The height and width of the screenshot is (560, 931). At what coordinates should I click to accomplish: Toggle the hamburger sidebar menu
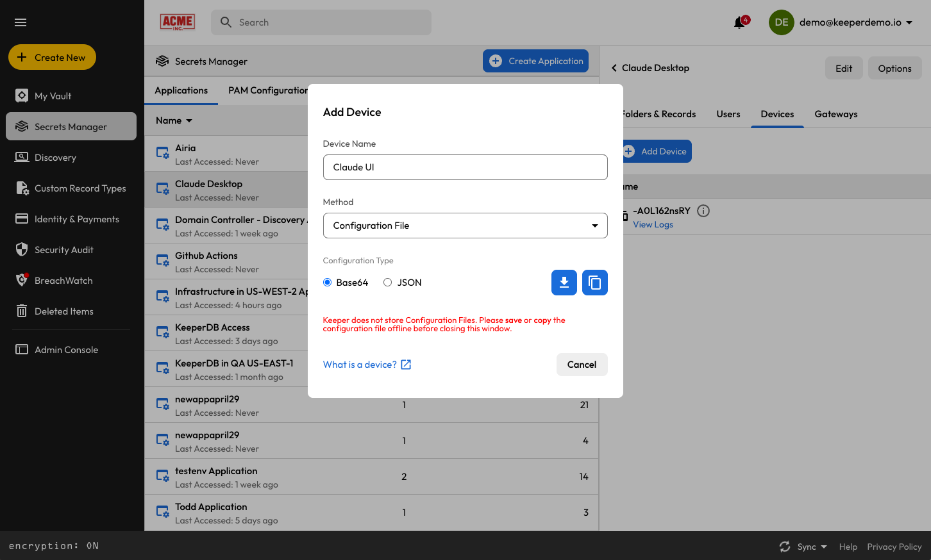pos(21,22)
